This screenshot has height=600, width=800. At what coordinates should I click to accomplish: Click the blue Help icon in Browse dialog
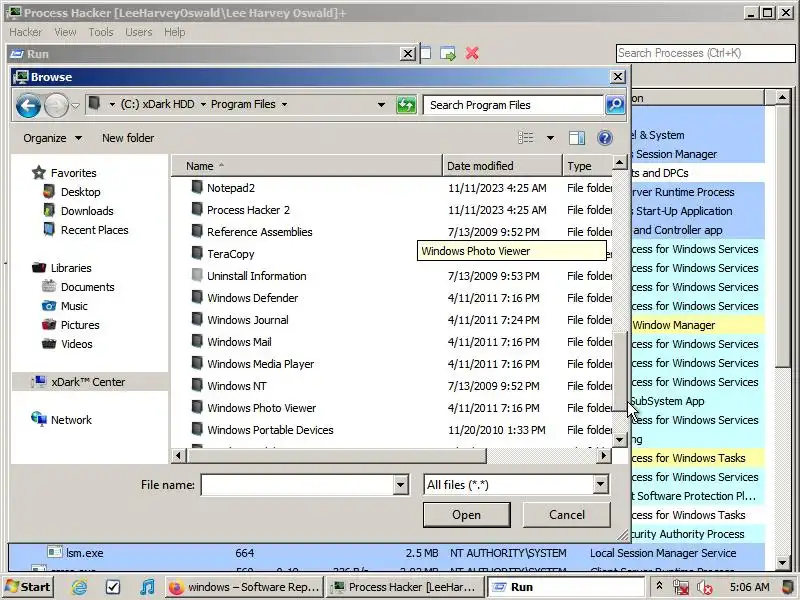pyautogui.click(x=605, y=138)
